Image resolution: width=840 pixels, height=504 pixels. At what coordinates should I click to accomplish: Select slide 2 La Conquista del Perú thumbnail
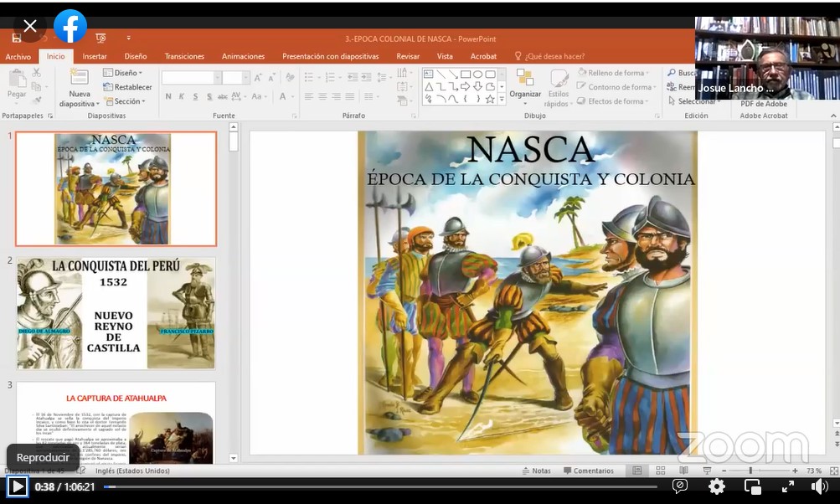point(116,313)
